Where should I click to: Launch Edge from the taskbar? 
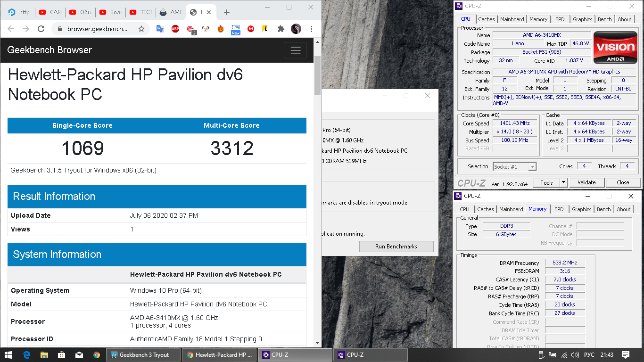point(26,355)
